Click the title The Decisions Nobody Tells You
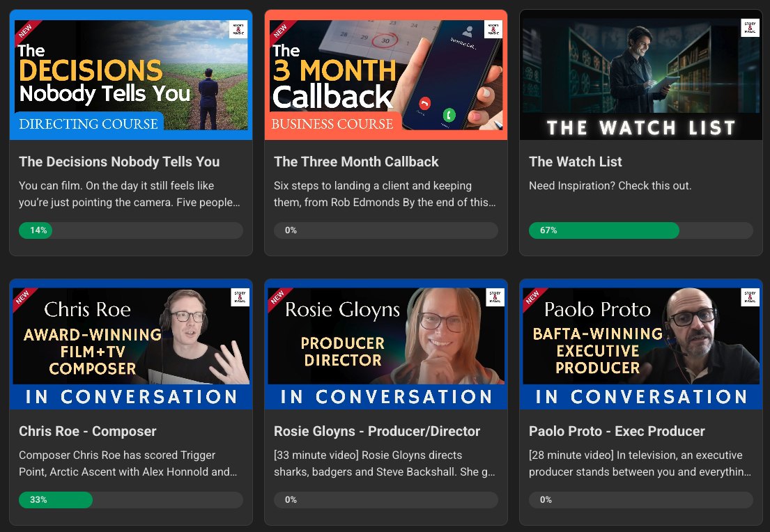 point(119,162)
